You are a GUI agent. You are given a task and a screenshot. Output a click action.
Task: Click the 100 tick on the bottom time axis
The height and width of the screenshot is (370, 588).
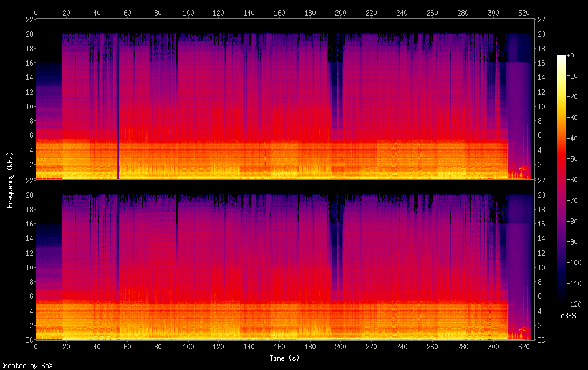(188, 346)
